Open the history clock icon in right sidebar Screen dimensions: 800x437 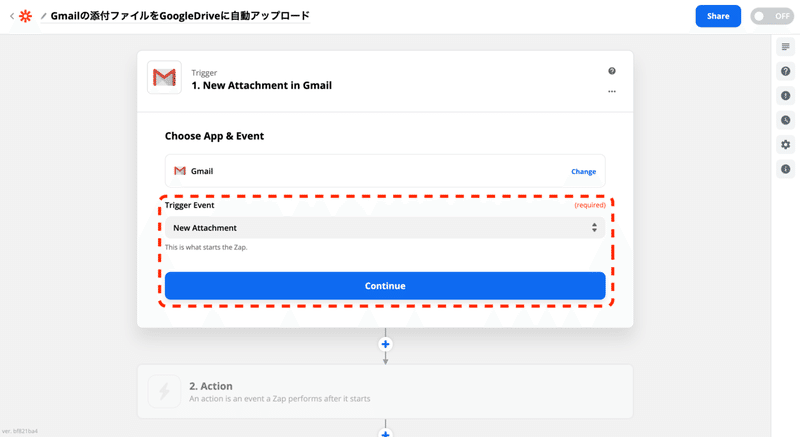point(785,120)
